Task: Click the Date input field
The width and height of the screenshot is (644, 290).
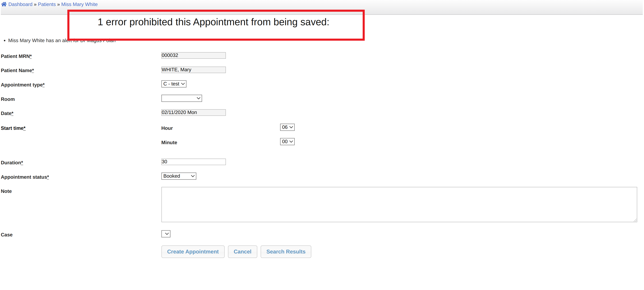Action: (193, 113)
